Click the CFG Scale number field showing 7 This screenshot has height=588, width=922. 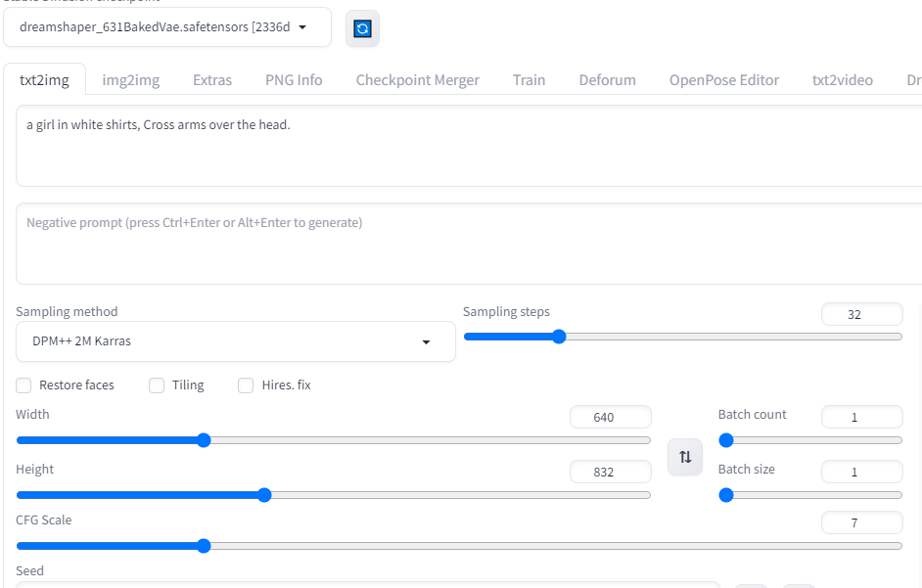pyautogui.click(x=862, y=522)
